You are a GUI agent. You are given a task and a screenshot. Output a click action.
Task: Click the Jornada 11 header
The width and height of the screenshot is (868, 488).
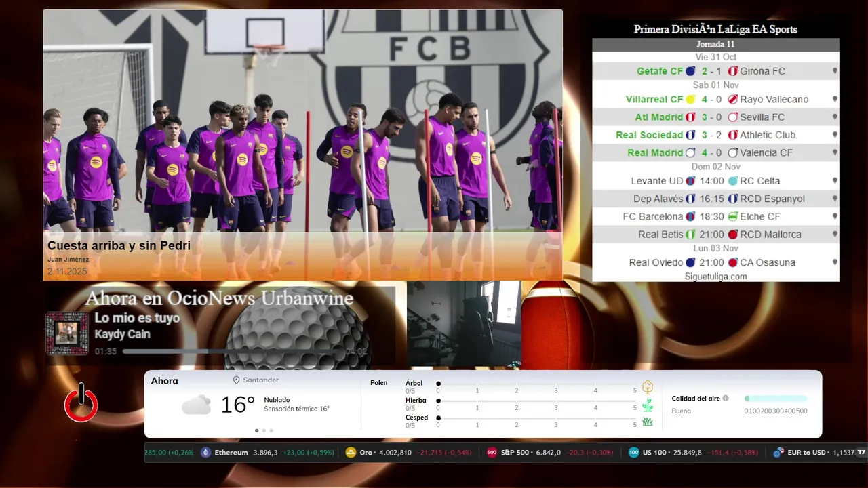pyautogui.click(x=715, y=45)
